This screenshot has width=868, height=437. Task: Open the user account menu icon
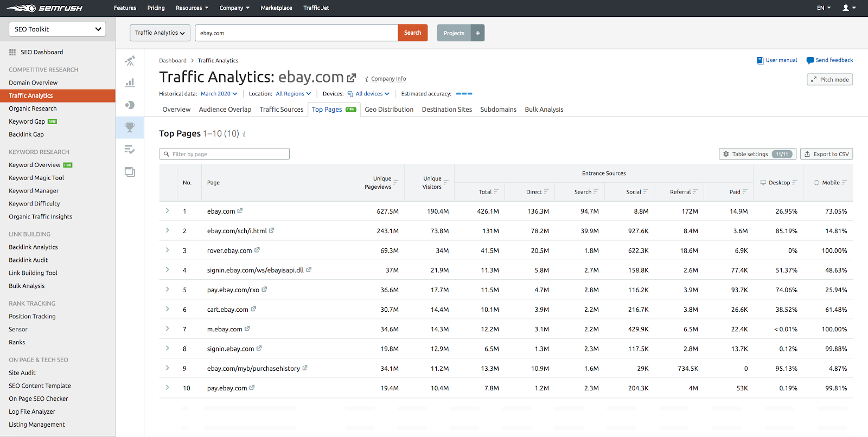[849, 8]
